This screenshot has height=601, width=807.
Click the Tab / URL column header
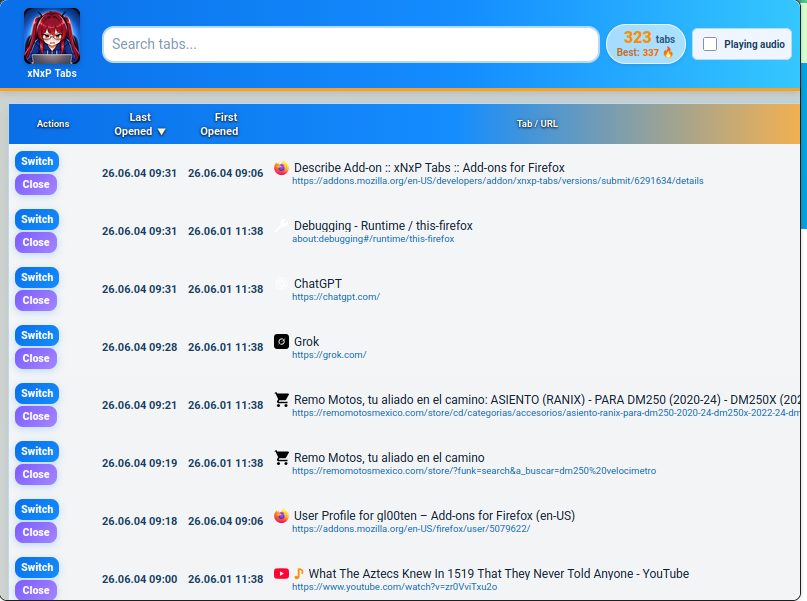[x=537, y=124]
